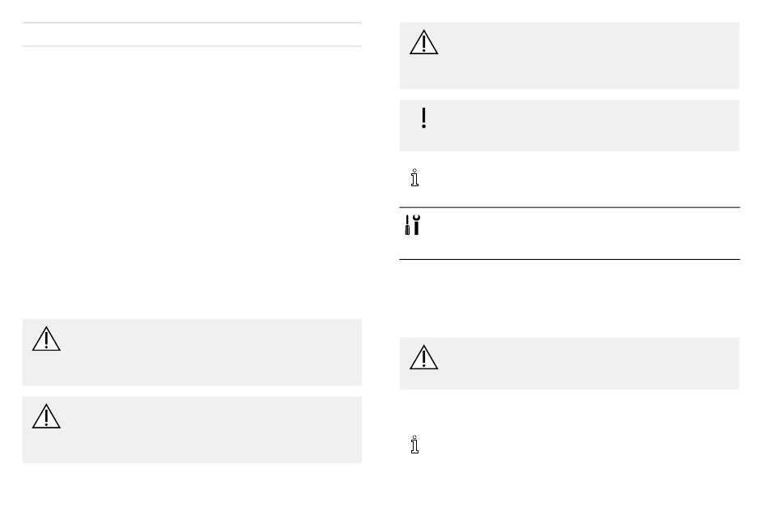Click the empty header strip between the two light gray lines
This screenshot has width=769, height=532.
192,34
